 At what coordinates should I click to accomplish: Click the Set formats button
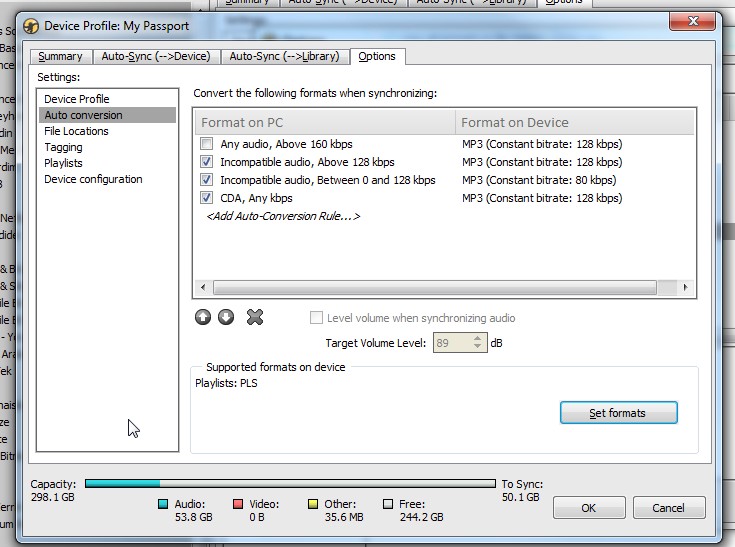pos(618,413)
